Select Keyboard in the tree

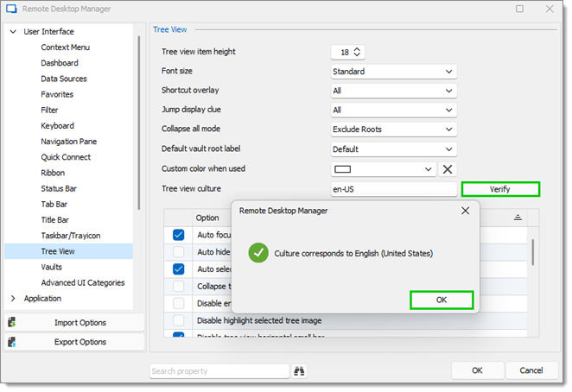click(57, 126)
